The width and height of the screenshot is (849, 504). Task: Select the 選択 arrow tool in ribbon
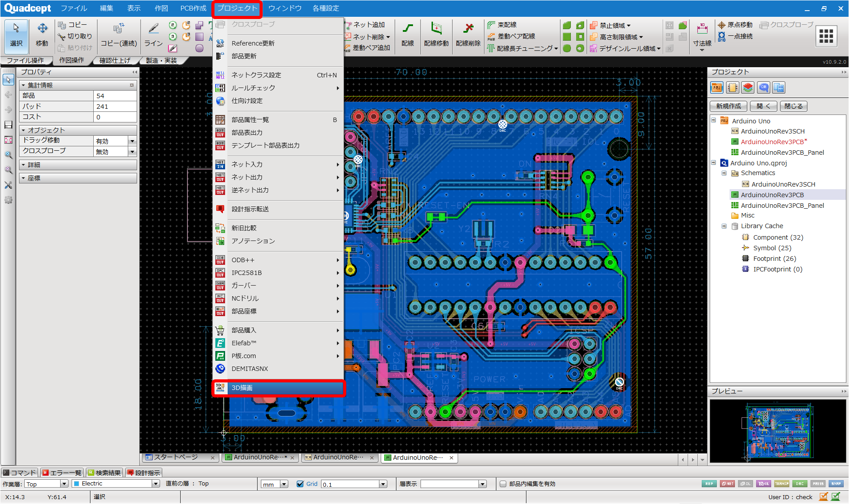point(16,35)
